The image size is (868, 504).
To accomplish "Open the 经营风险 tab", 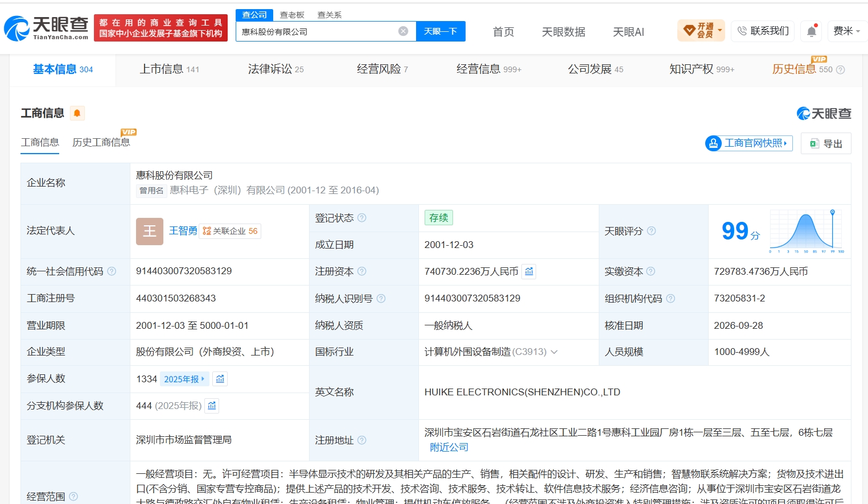I will click(x=382, y=69).
